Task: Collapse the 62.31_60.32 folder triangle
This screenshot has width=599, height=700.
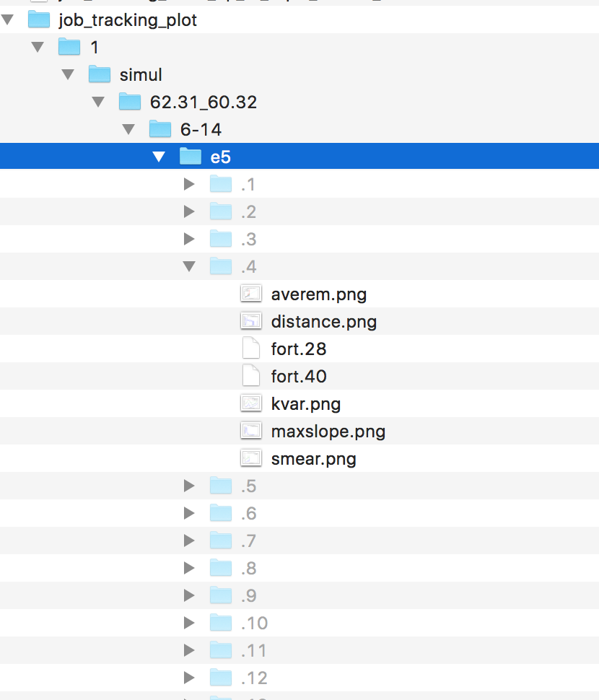Action: tap(99, 102)
